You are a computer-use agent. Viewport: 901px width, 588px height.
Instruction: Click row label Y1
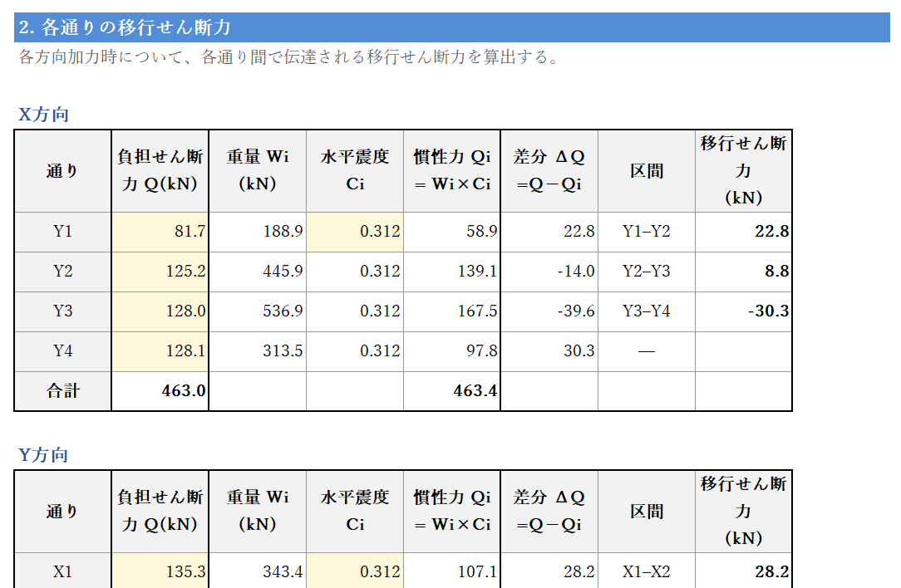[62, 232]
